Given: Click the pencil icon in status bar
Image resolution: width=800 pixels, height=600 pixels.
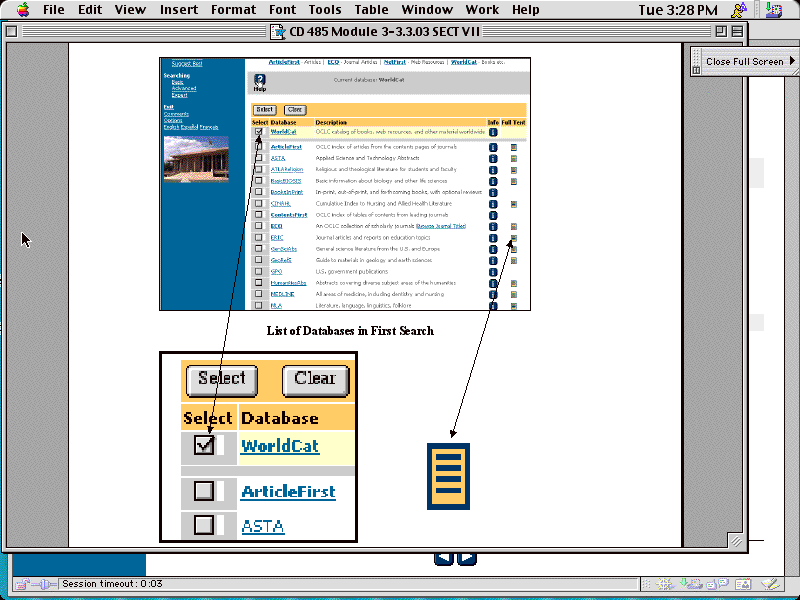Looking at the screenshot, I should point(771,584).
